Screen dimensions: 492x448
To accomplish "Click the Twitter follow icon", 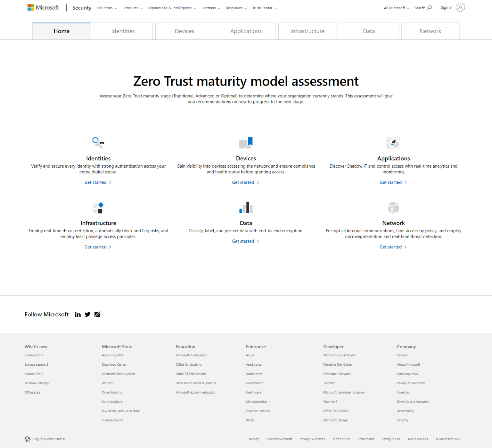I will 87,314.
